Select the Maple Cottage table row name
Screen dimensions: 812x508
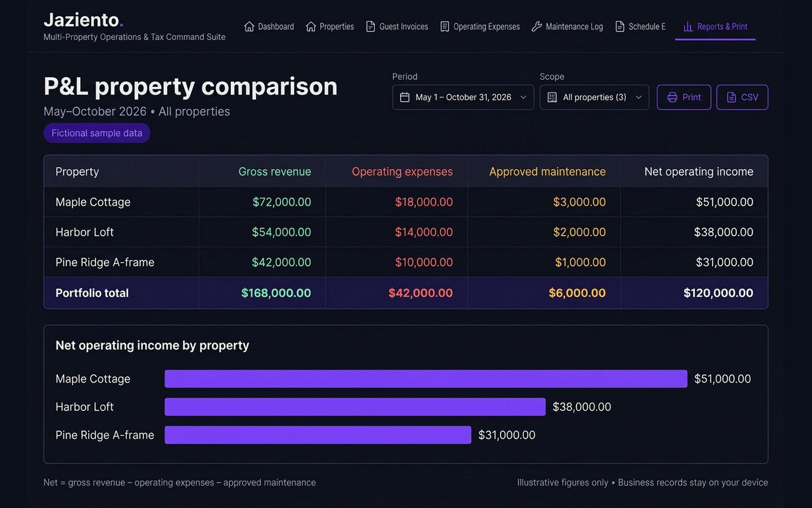click(93, 202)
